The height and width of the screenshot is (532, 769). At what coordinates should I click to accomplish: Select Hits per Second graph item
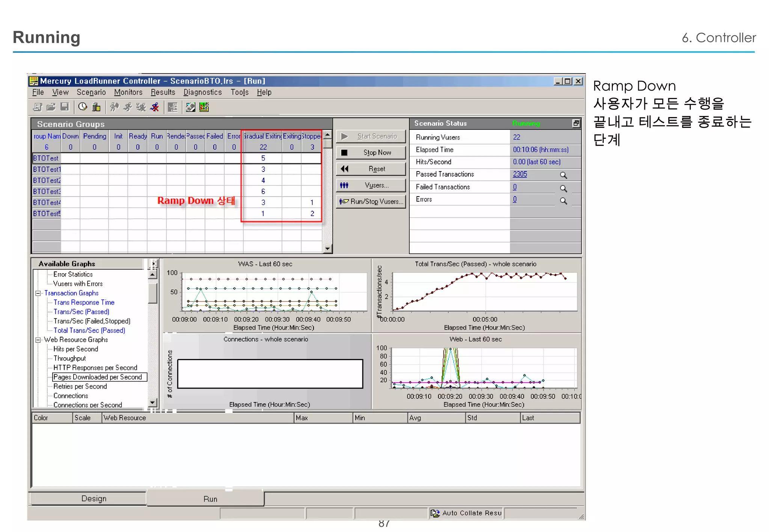tap(75, 349)
